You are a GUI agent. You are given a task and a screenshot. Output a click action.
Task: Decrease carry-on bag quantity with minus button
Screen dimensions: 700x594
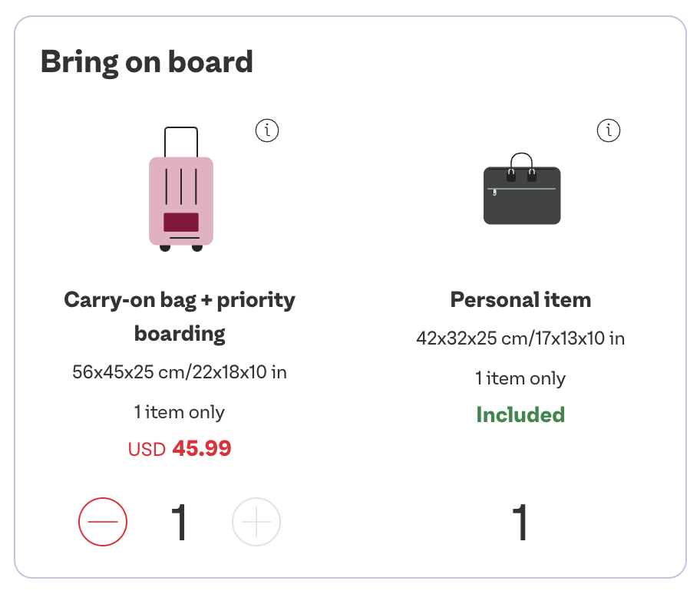103,522
